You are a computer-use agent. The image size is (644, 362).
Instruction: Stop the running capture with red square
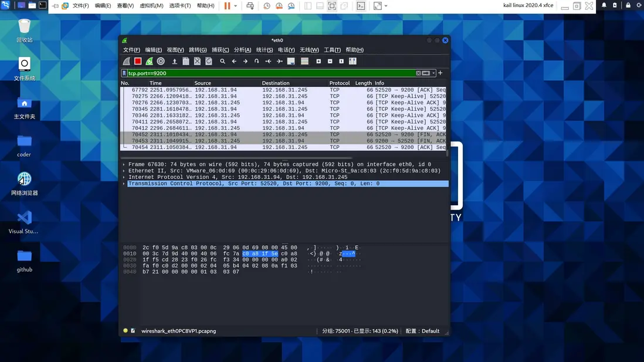tap(138, 61)
